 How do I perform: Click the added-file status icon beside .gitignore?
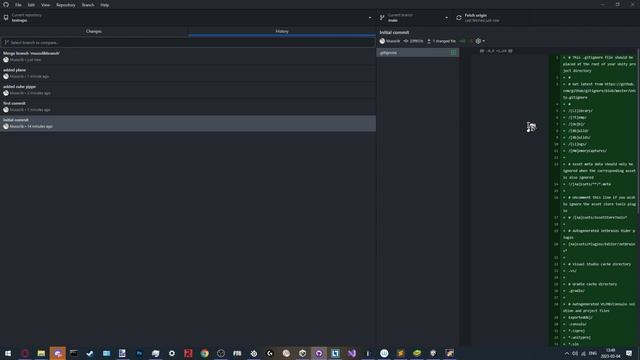pos(453,53)
